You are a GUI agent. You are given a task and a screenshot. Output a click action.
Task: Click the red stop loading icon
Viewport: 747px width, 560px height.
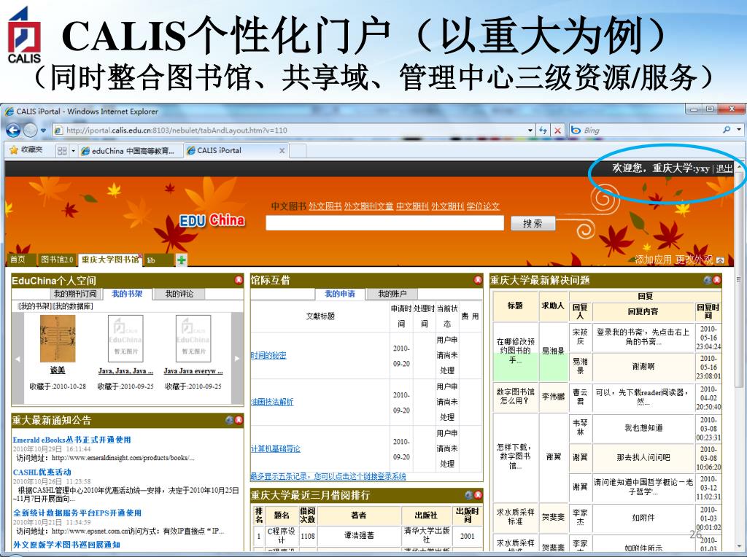point(558,130)
